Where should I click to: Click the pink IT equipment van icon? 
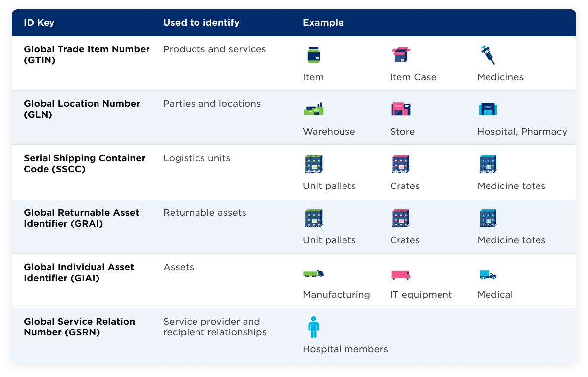(x=400, y=275)
